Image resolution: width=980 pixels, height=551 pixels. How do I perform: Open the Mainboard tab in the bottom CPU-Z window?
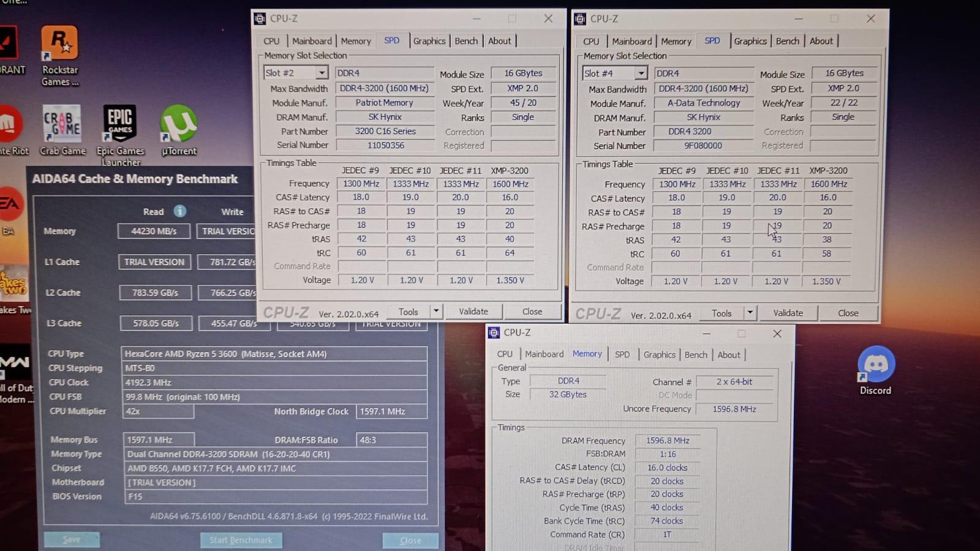(x=544, y=354)
